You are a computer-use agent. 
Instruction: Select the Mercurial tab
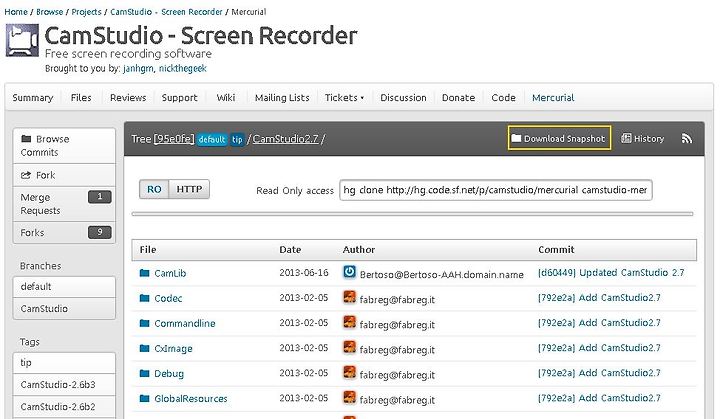coord(553,97)
